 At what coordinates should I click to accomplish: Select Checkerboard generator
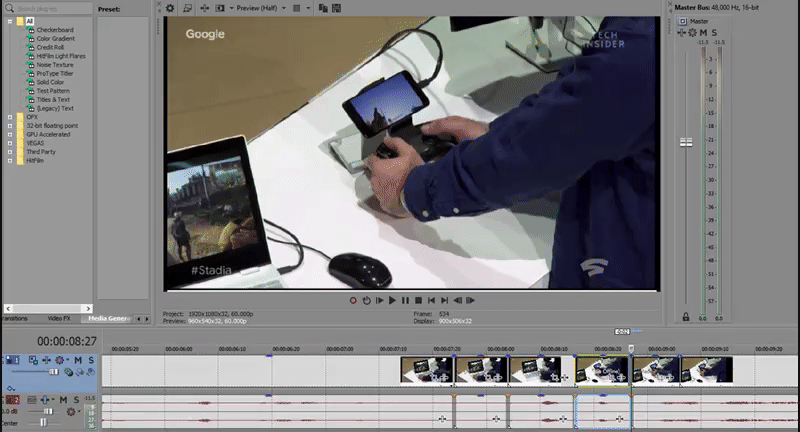(55, 30)
